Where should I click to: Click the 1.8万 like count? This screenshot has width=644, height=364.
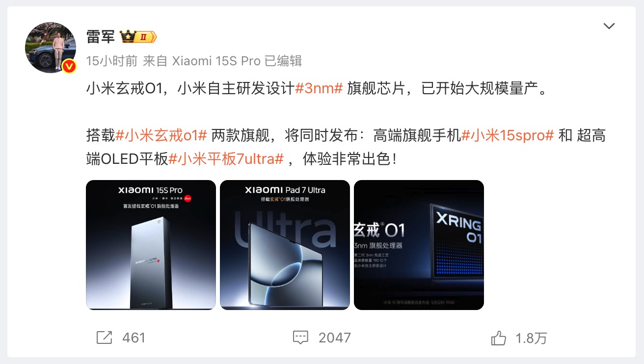531,338
